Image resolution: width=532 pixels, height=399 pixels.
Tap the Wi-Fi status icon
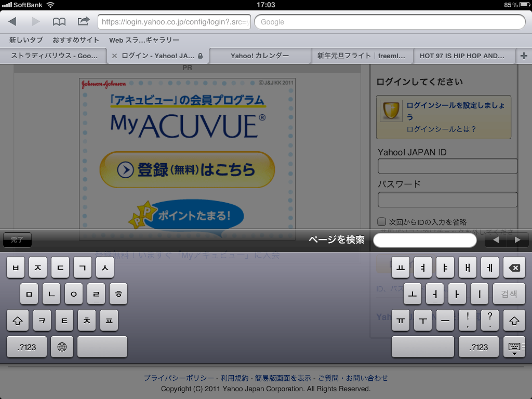point(50,5)
